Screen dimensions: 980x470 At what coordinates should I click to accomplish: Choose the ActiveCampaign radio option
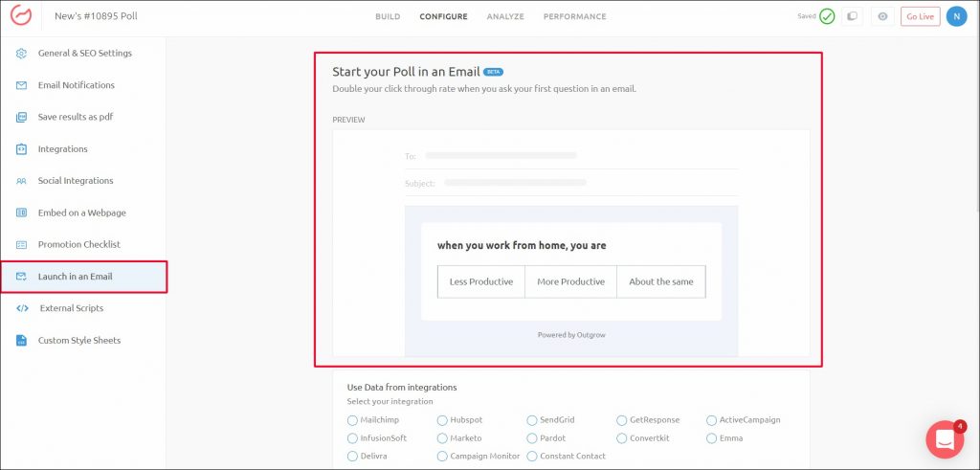pos(711,420)
